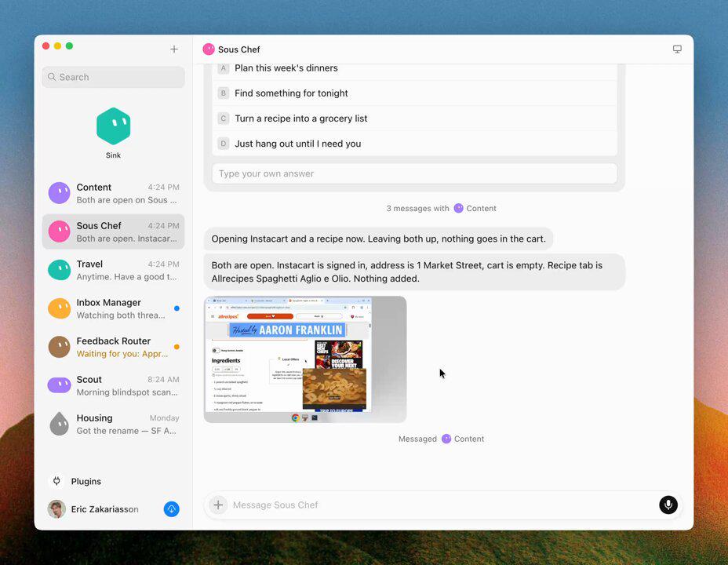Image resolution: width=728 pixels, height=565 pixels.
Task: Click the blue unread dot on Inbox Manager
Action: click(177, 308)
